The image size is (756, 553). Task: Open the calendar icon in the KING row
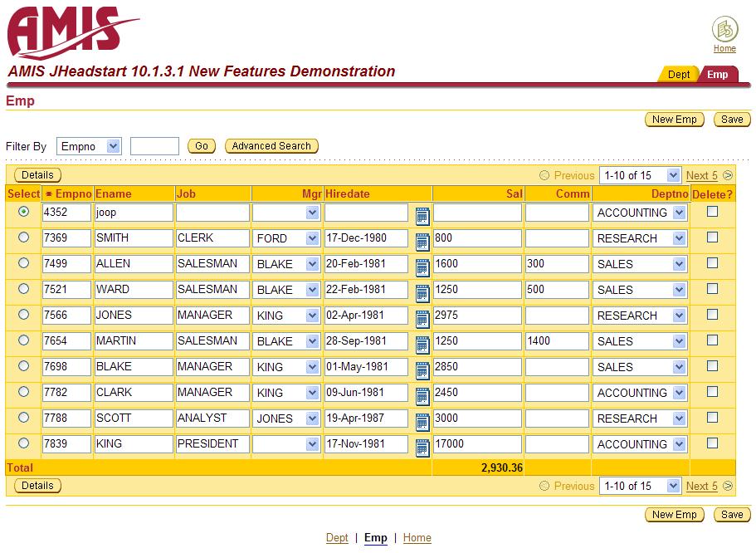tap(422, 448)
